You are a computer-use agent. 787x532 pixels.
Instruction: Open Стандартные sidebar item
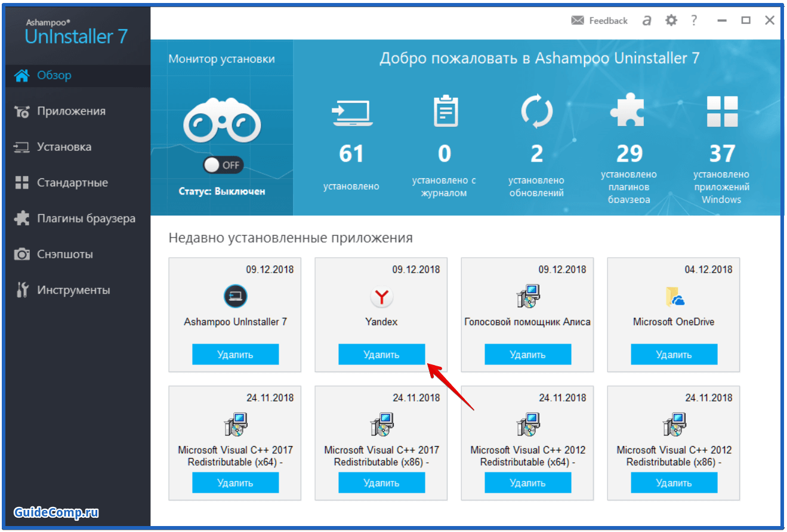78,183
